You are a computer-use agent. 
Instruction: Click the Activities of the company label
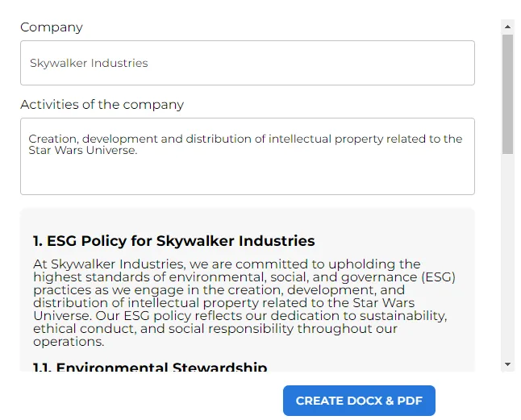(102, 105)
